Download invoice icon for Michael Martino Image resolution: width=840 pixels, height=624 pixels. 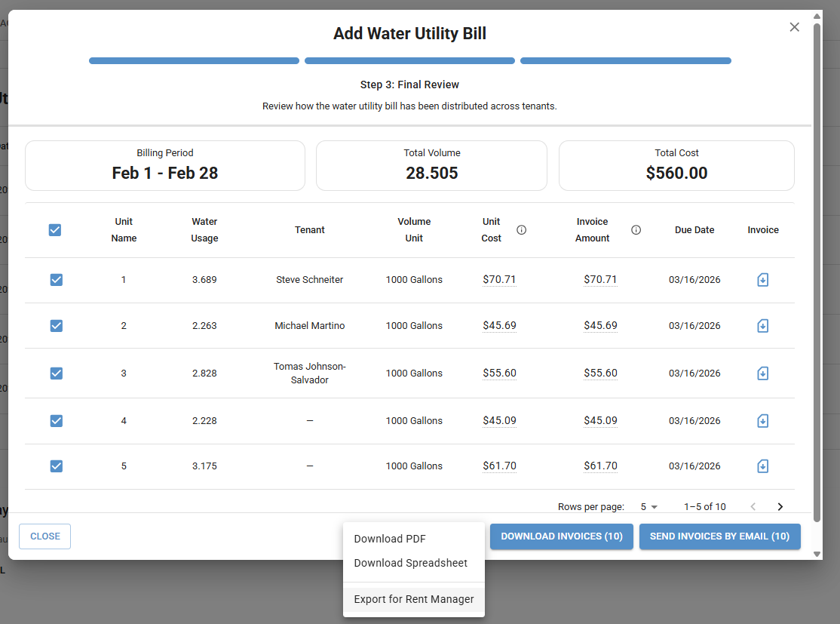[x=762, y=326]
